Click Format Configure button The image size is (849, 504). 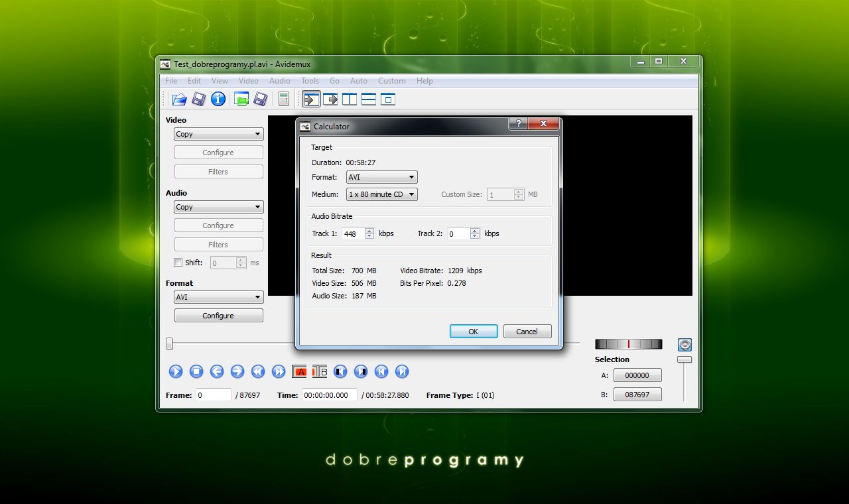(218, 316)
